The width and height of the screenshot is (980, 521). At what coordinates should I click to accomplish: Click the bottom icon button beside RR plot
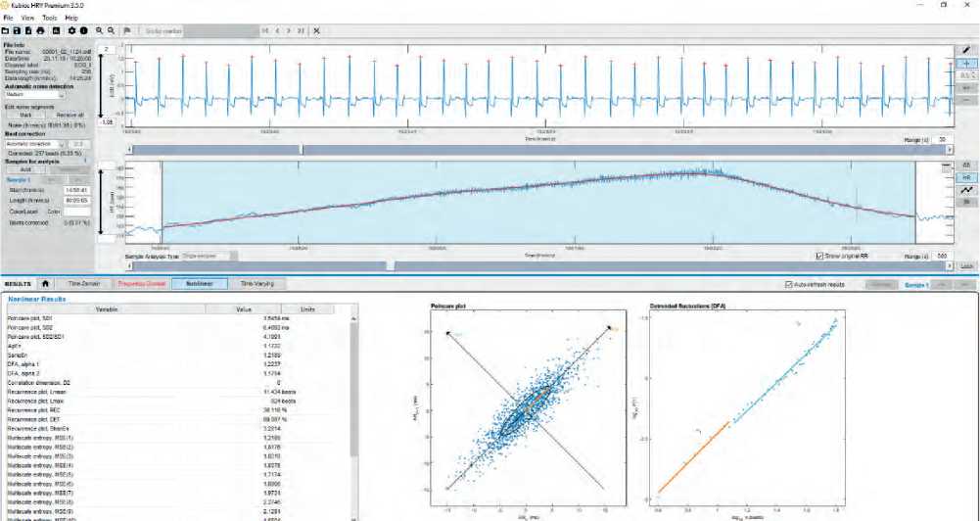point(966,203)
